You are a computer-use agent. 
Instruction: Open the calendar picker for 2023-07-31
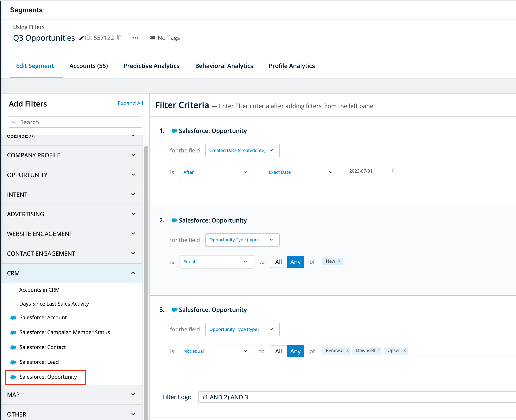coord(394,171)
